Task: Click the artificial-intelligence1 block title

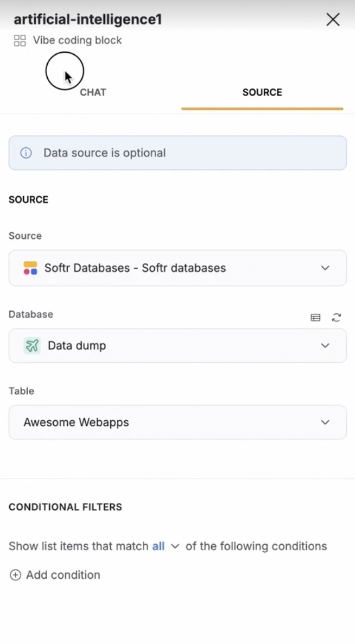Action: 88,20
